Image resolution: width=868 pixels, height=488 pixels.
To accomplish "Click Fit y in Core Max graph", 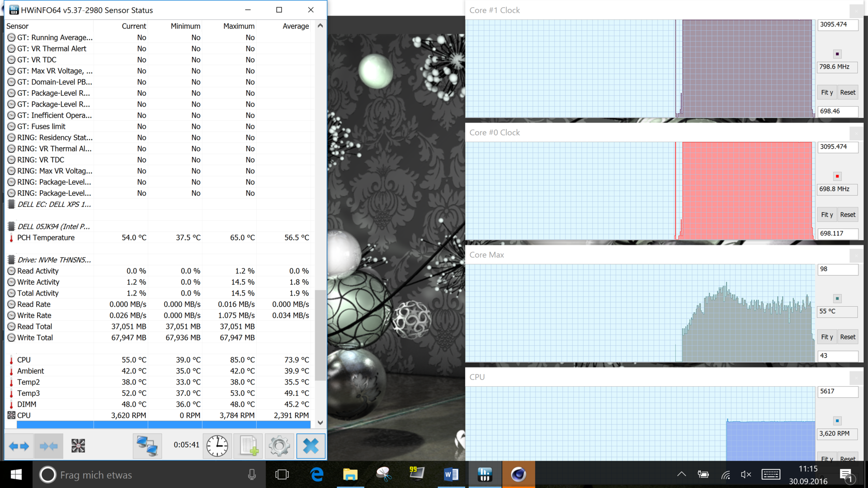I will tap(827, 337).
